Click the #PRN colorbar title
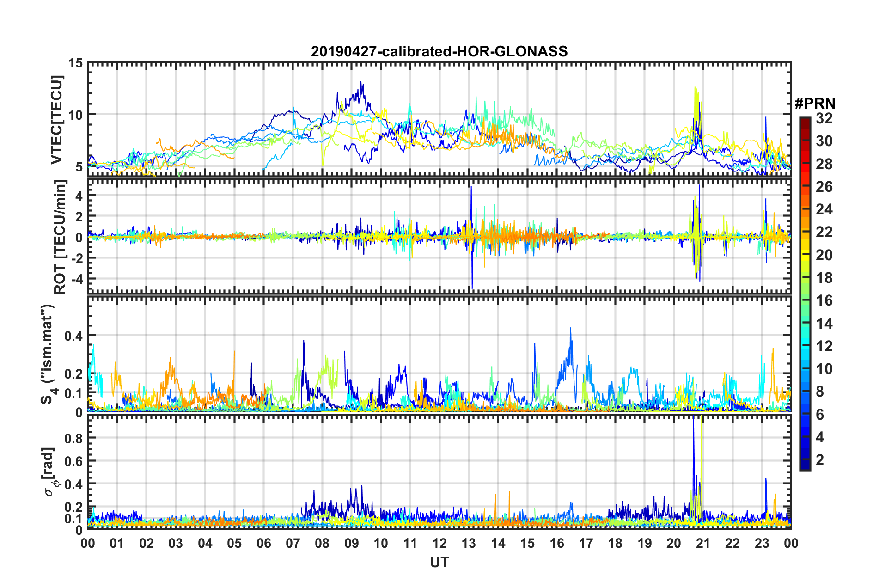 815,104
